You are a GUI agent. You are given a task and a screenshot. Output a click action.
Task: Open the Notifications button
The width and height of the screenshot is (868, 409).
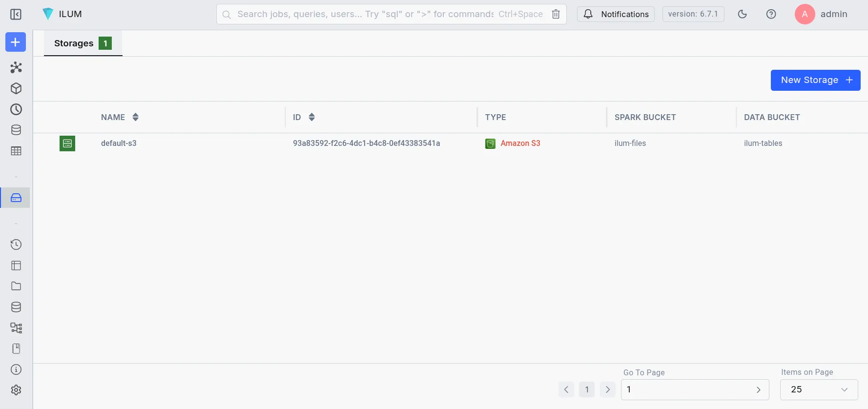[616, 14]
